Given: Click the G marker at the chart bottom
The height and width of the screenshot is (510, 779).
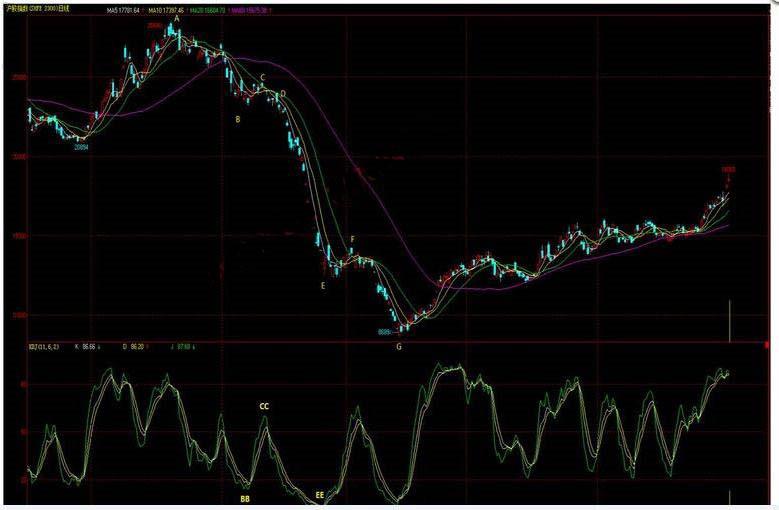Looking at the screenshot, I should pyautogui.click(x=399, y=346).
